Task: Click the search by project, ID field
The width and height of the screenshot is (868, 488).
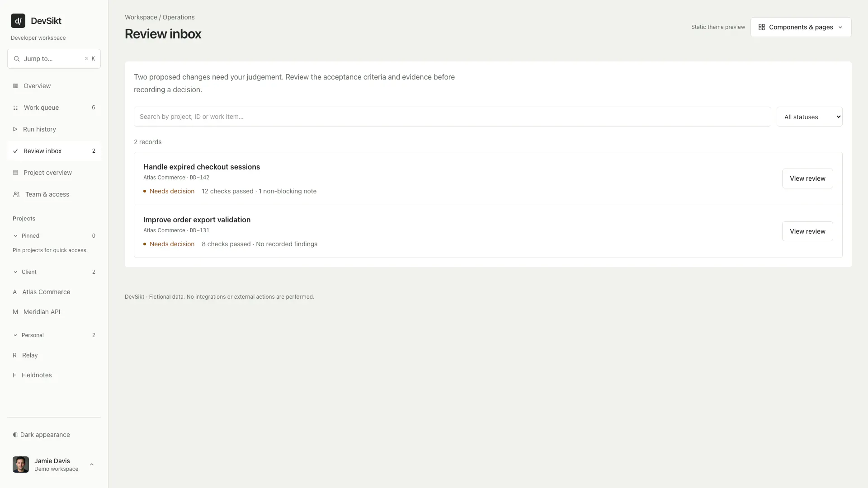Action: pos(452,117)
